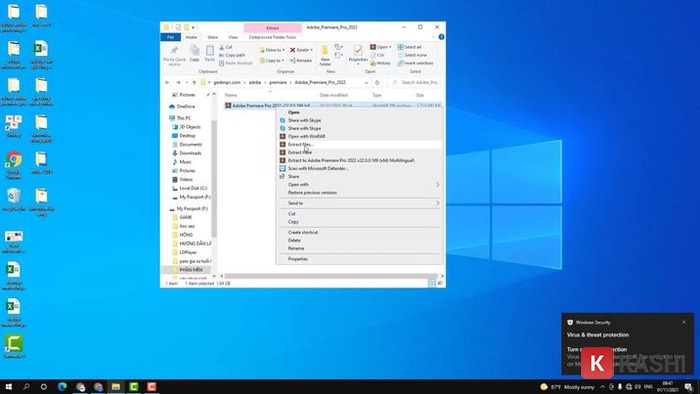Click the adobe breadcrumb segment
This screenshot has height=394, width=700.
(255, 83)
